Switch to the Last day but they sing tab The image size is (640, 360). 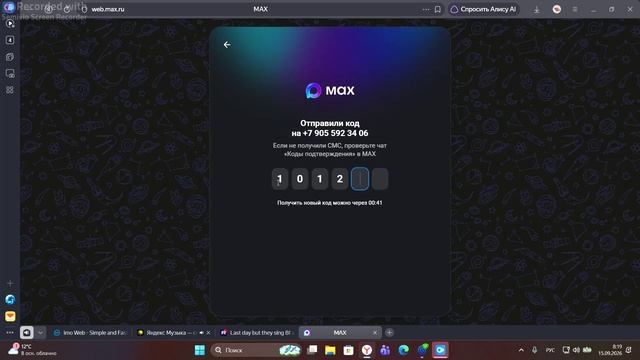257,333
